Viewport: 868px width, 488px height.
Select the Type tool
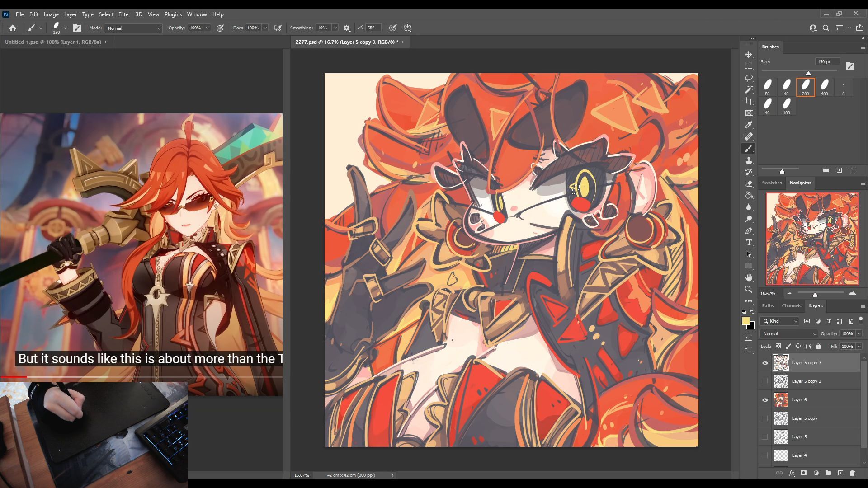[749, 242]
